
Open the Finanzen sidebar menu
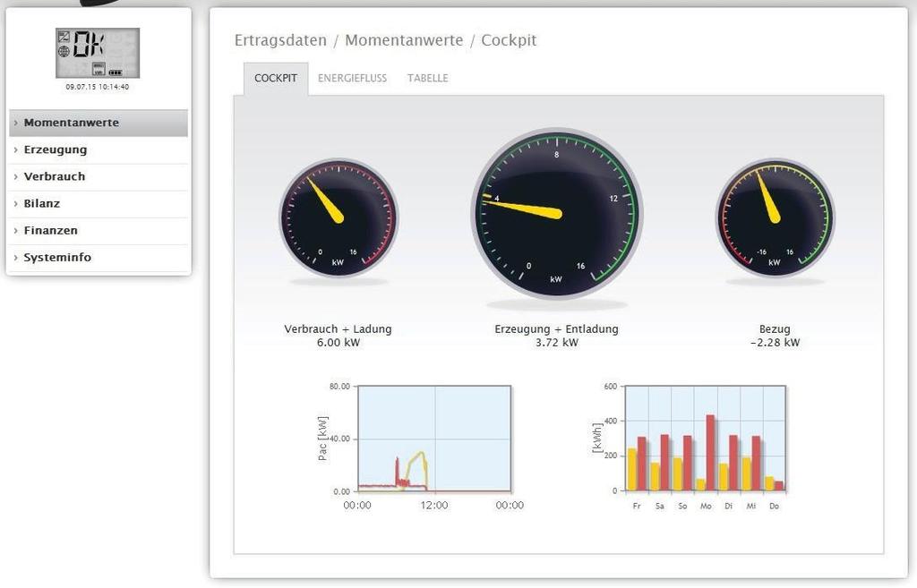pos(99,230)
